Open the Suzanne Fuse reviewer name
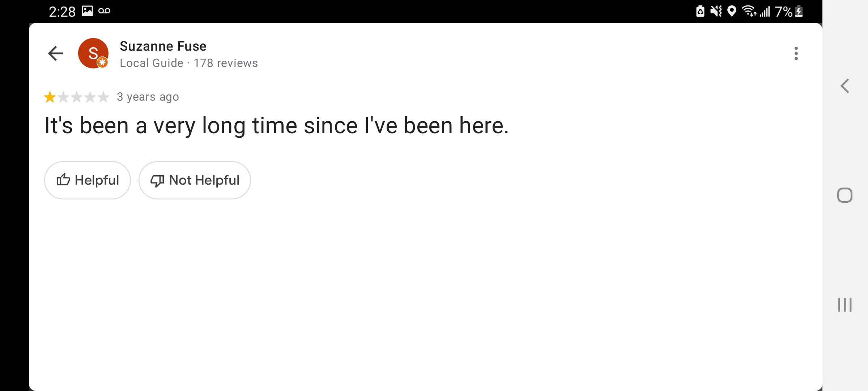The image size is (868, 391). [163, 46]
